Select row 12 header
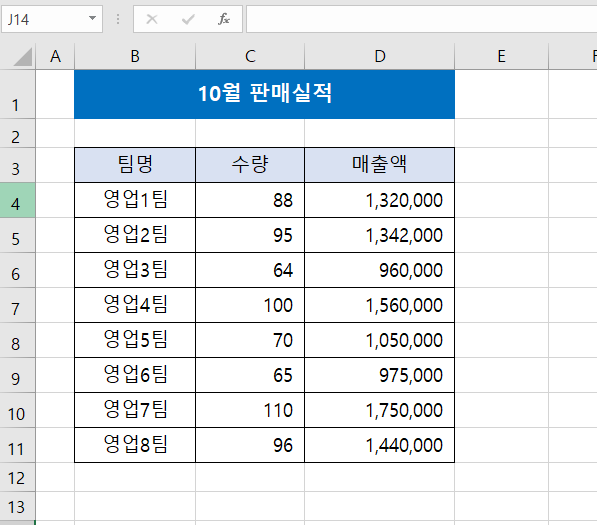 tap(18, 477)
